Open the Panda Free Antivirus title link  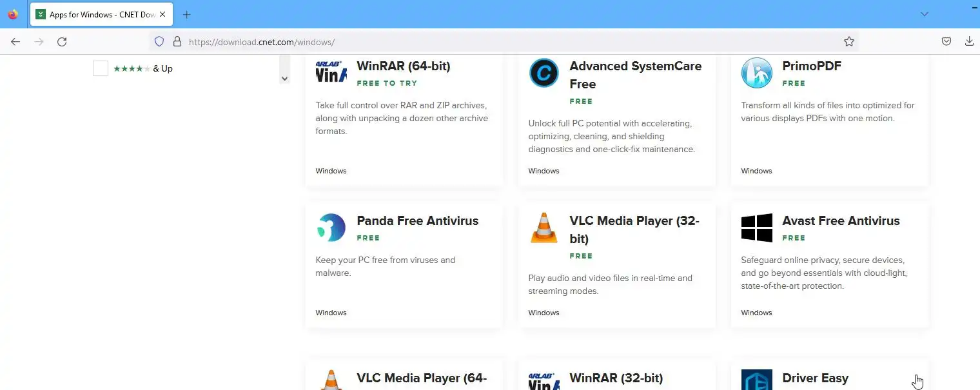point(418,220)
